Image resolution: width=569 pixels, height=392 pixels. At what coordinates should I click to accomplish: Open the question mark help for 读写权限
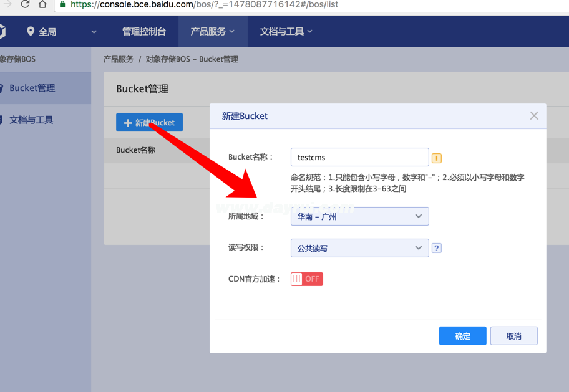coord(437,248)
